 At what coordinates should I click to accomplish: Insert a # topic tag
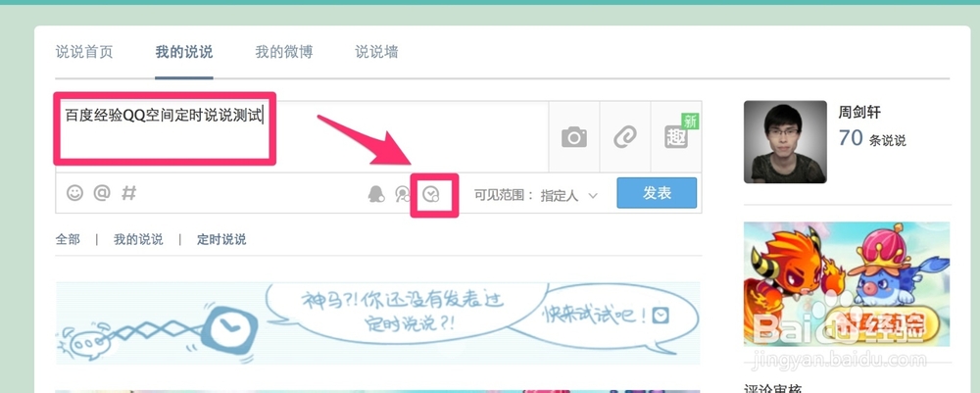tap(128, 193)
